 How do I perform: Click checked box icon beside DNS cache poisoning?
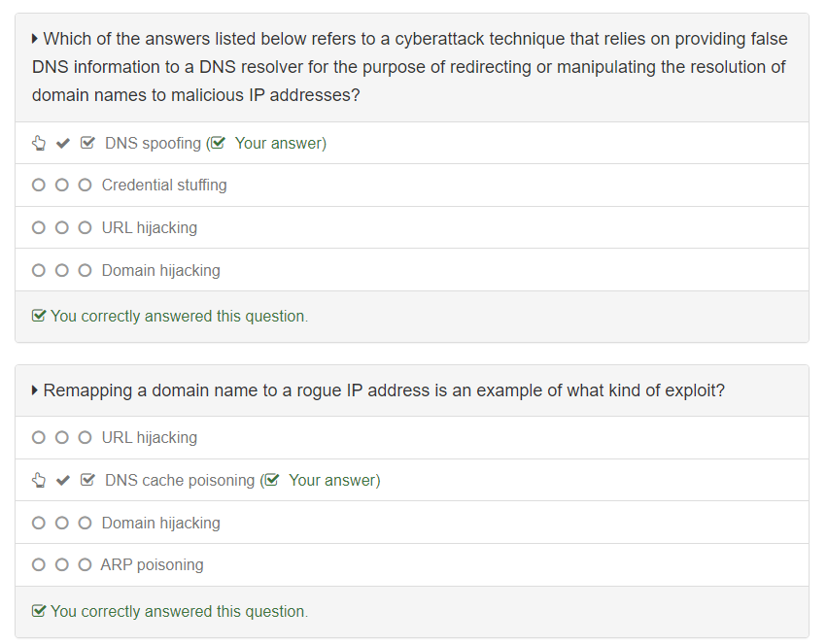(86, 481)
